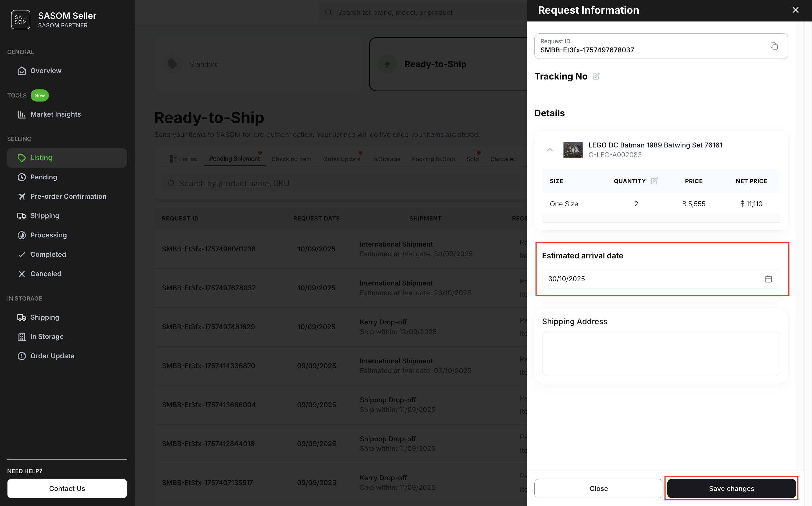Select the In Storage building icon
The image size is (812, 506).
[x=21, y=336]
